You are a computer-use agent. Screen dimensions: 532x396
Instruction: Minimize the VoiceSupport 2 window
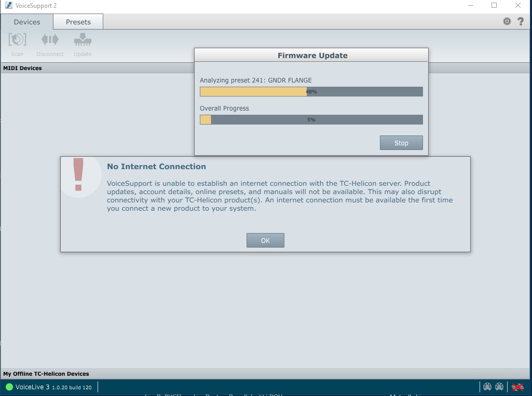tap(471, 5)
